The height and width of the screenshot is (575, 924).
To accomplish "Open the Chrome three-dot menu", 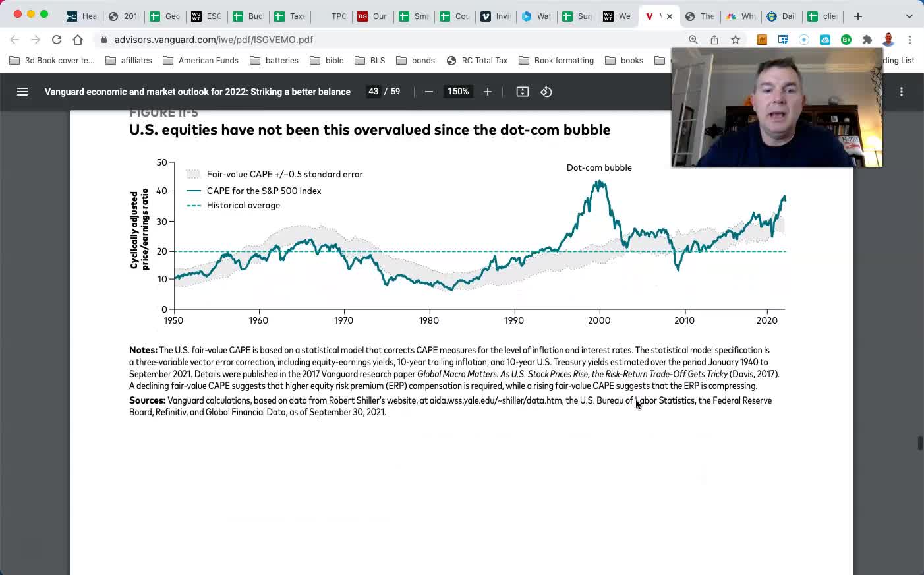I will (x=910, y=40).
